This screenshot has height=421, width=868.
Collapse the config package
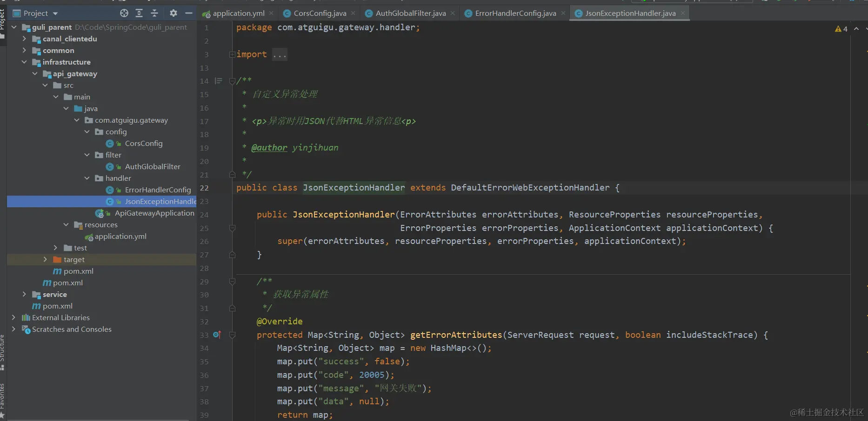tap(87, 132)
